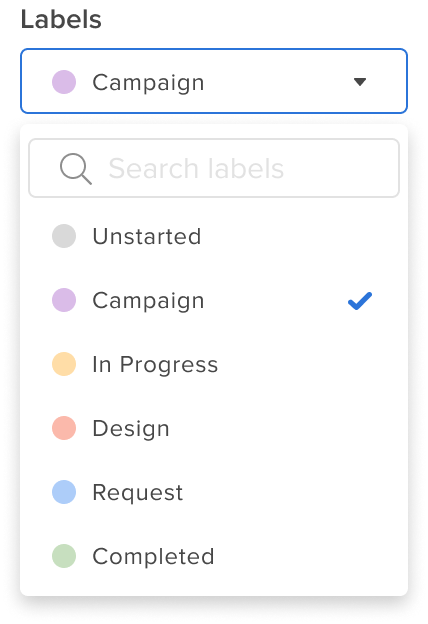Screen dimensions: 428x624
Task: Choose the Completed label option
Action: pos(214,556)
